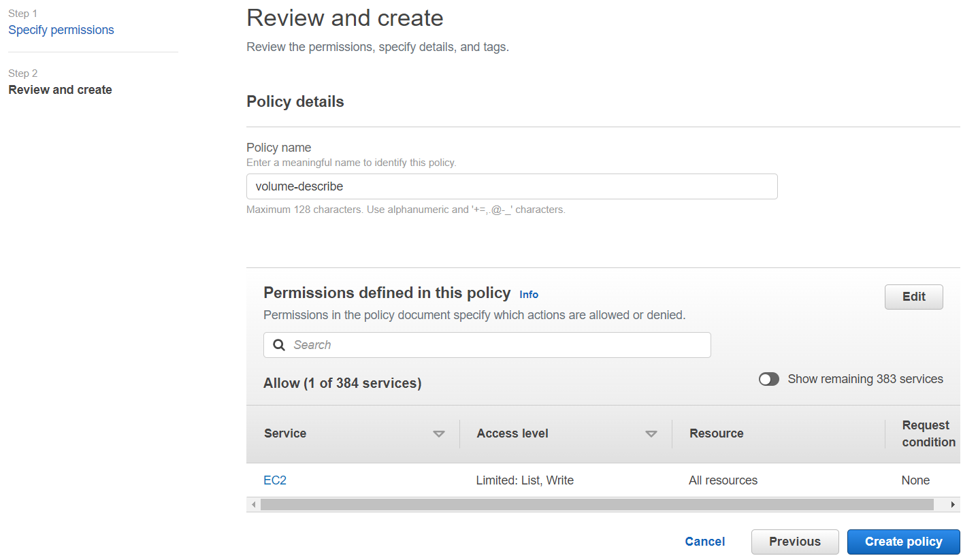This screenshot has width=978, height=560.
Task: Select the Review and create step
Action: [60, 90]
